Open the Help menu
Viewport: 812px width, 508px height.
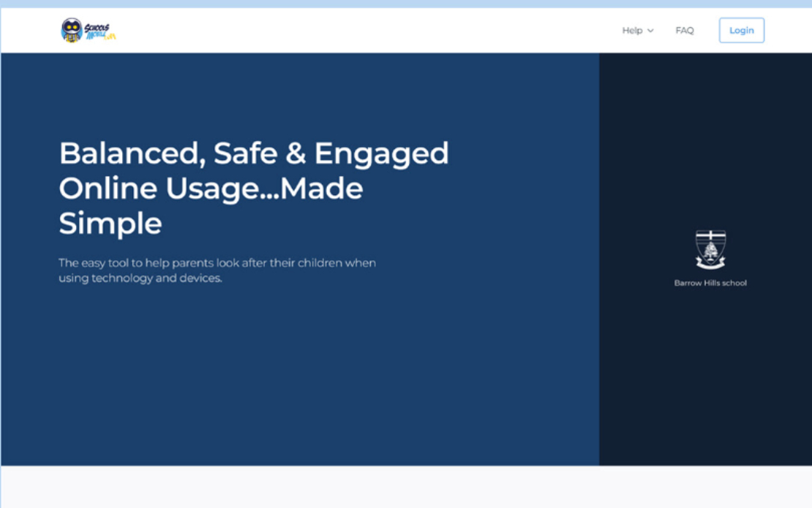(637, 31)
